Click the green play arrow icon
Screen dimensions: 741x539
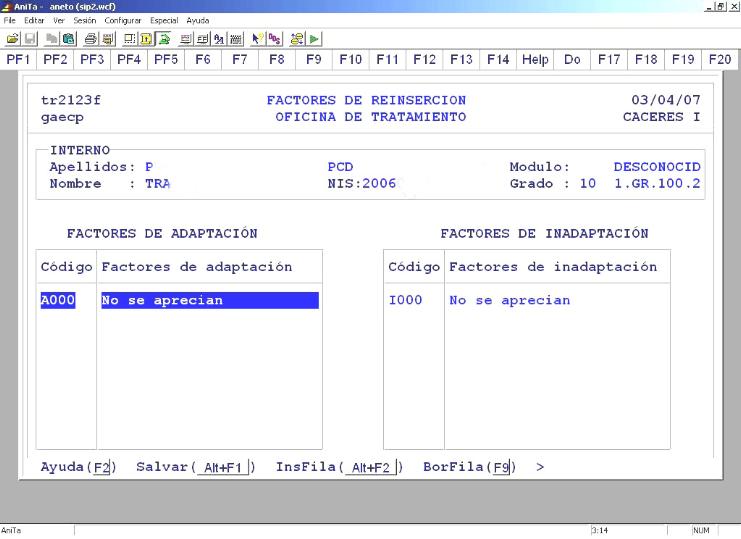click(x=315, y=37)
